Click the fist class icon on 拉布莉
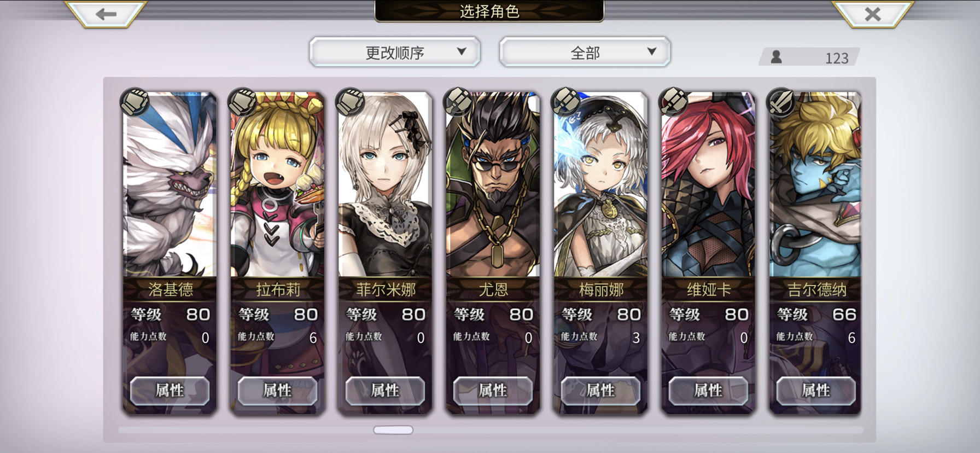 point(242,102)
